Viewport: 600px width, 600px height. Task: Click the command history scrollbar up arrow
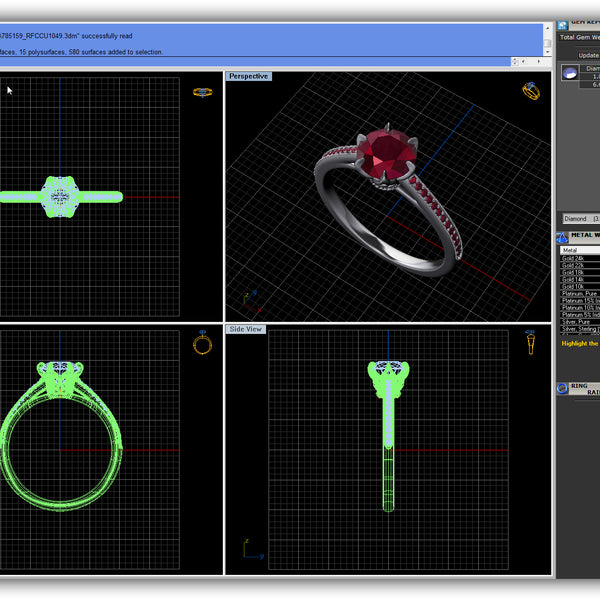548,30
